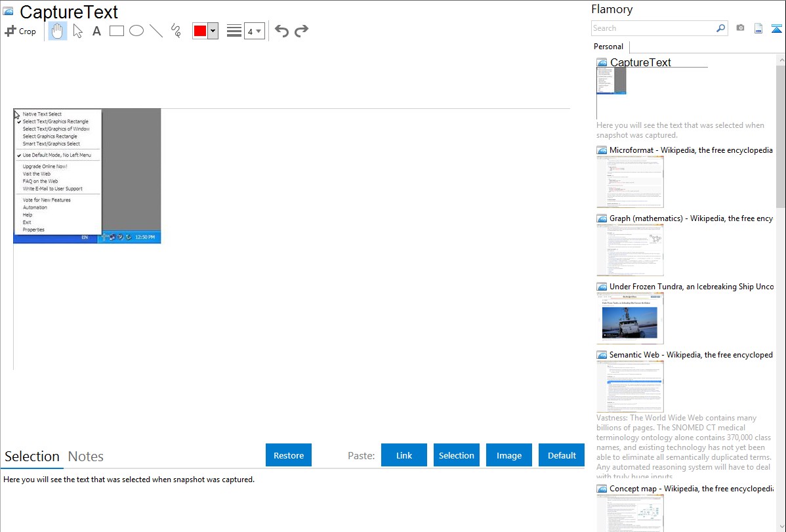
Task: Click the Selection paste button
Action: coord(457,455)
